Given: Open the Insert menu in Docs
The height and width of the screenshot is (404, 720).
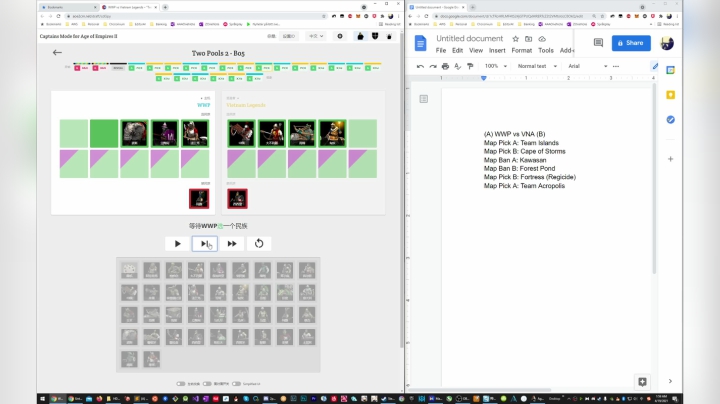Looking at the screenshot, I should [x=497, y=50].
